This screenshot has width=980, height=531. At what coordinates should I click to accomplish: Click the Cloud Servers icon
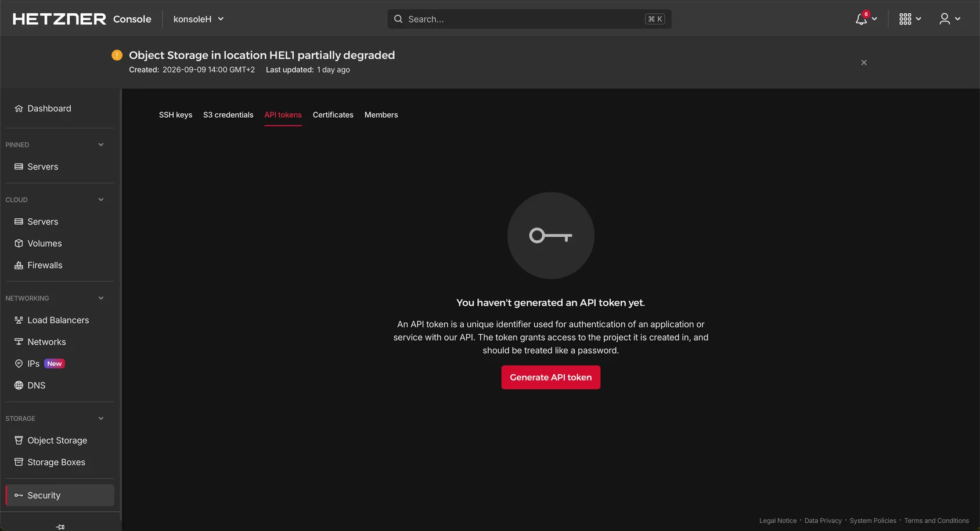pos(19,222)
